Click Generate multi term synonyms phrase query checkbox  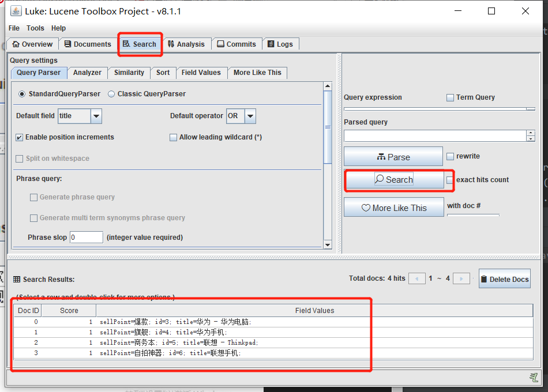tap(33, 218)
